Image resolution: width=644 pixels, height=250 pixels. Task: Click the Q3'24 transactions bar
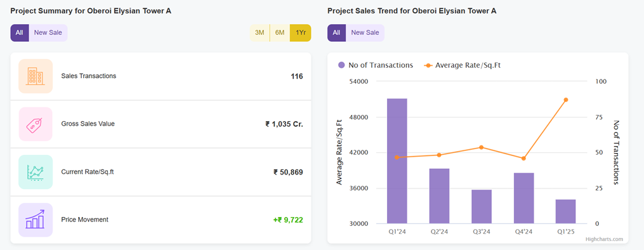(482, 206)
